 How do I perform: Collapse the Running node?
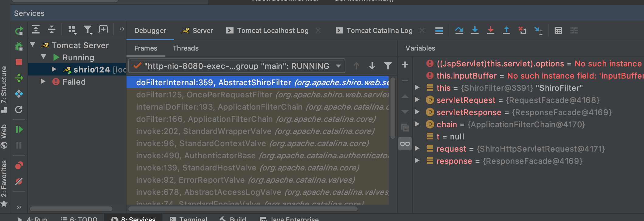(43, 57)
